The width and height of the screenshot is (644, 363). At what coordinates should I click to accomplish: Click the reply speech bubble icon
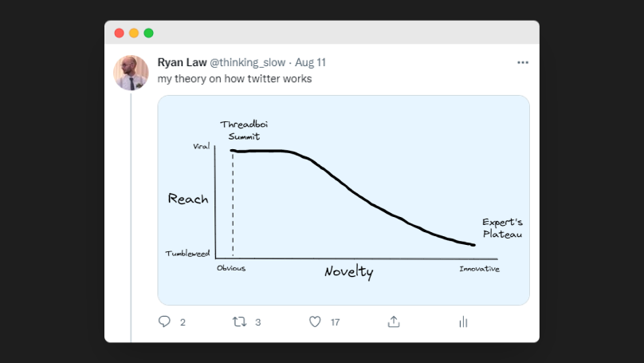[164, 322]
